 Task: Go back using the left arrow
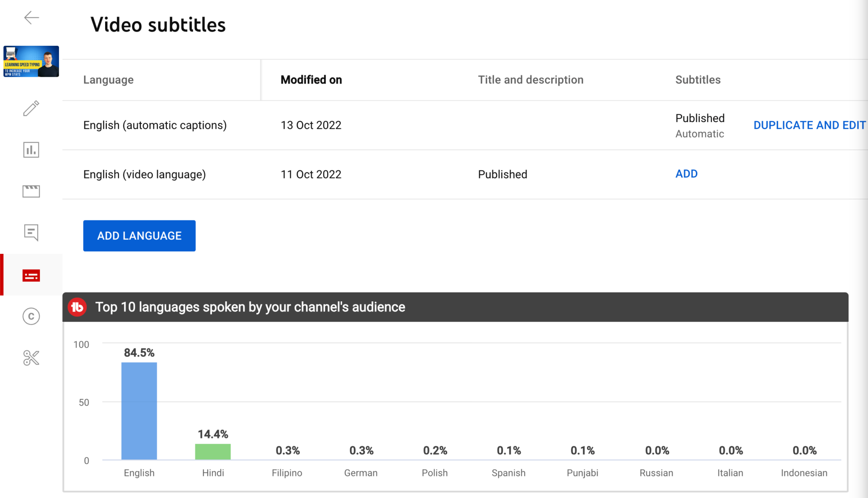[31, 18]
